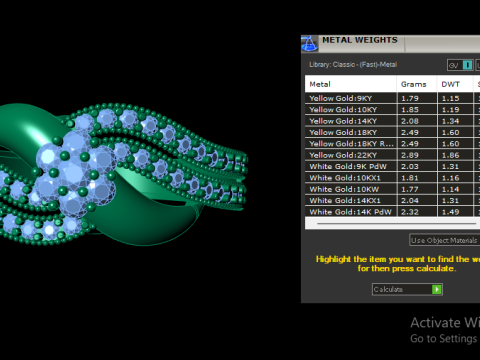Click the 1.77 grams value for 10KW
Image resolution: width=480 pixels, height=360 pixels.
(x=410, y=189)
